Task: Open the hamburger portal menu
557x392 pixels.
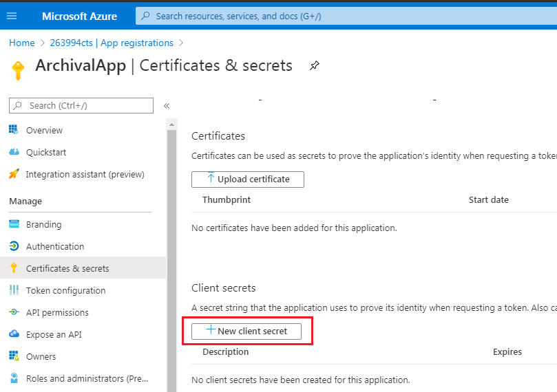Action: (12, 16)
